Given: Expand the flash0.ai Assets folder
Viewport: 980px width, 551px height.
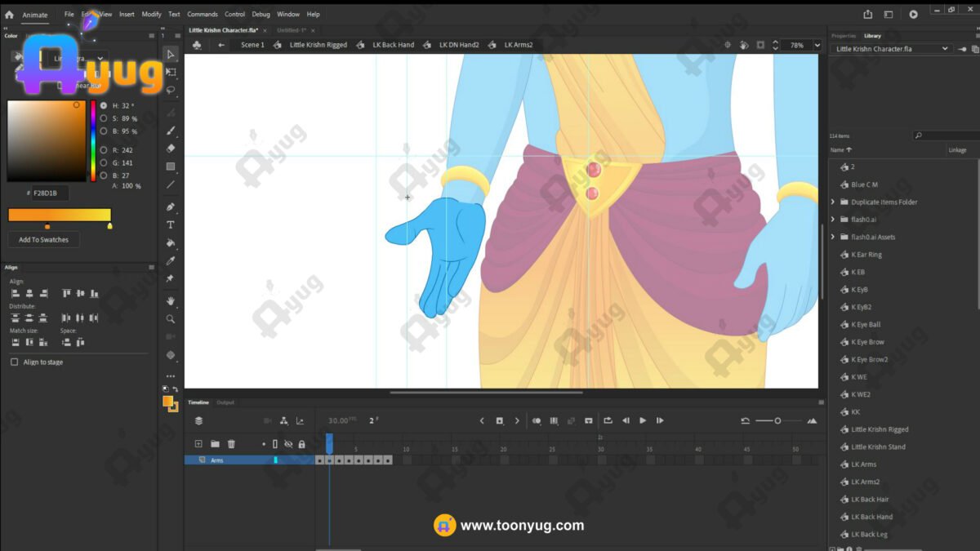Looking at the screenshot, I should tap(833, 238).
